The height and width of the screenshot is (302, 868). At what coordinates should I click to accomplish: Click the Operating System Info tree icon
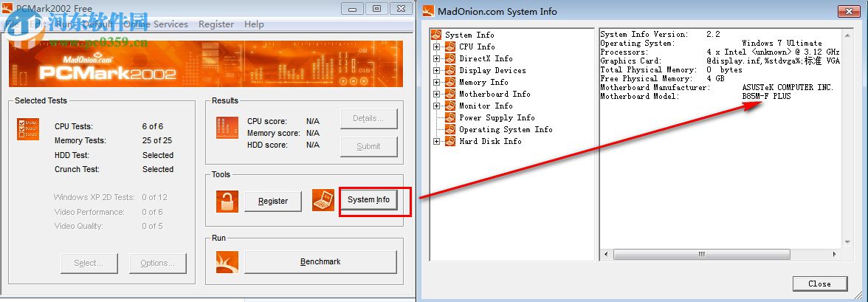(x=450, y=129)
